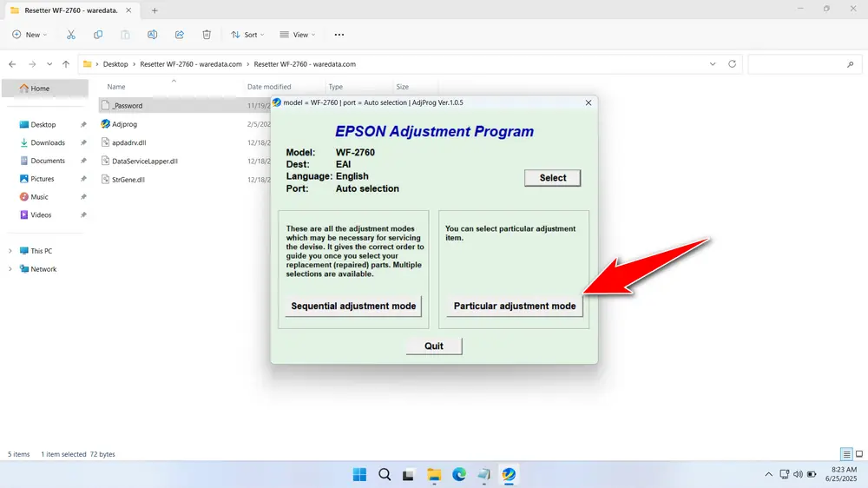Expand Network tree node
This screenshot has width=868, height=488.
10,269
